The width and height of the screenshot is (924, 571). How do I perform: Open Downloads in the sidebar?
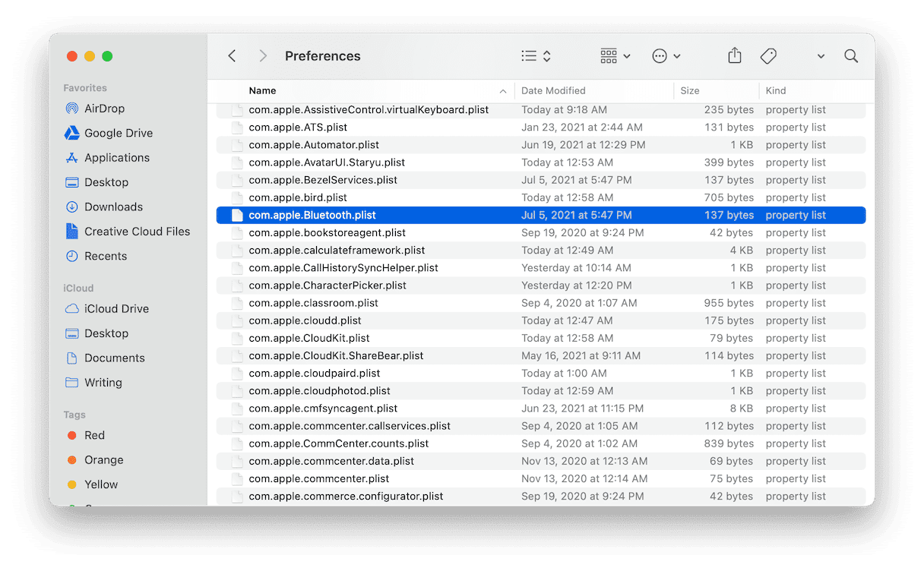(113, 207)
